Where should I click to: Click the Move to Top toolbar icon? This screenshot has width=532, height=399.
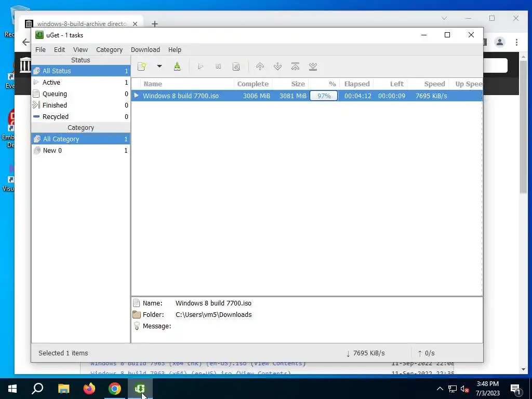click(x=295, y=66)
